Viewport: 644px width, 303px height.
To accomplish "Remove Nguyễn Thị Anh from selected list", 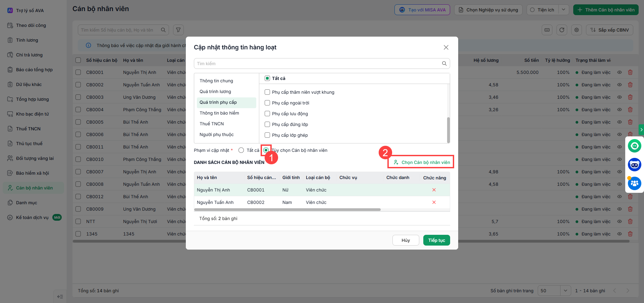I will tap(434, 190).
